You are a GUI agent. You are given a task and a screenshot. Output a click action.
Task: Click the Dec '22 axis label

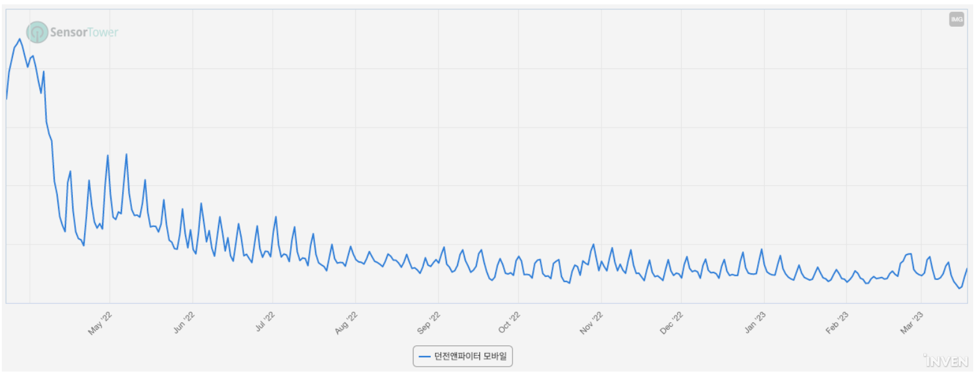[x=671, y=323]
